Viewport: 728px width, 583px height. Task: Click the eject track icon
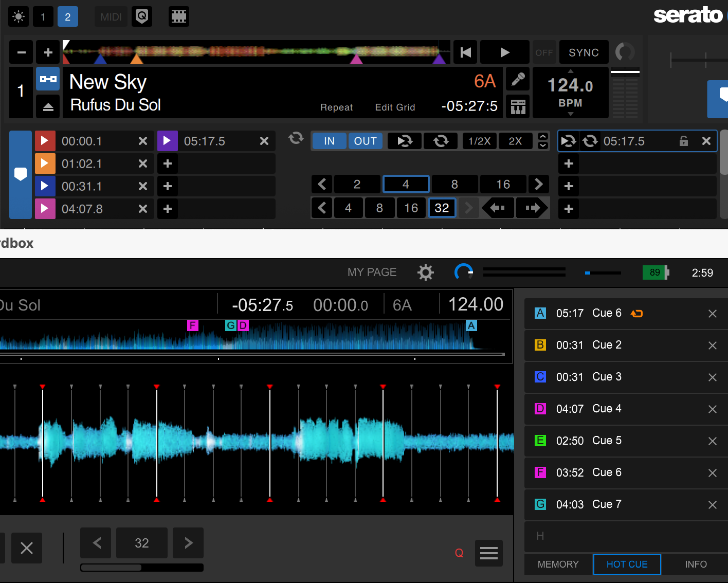coord(48,107)
